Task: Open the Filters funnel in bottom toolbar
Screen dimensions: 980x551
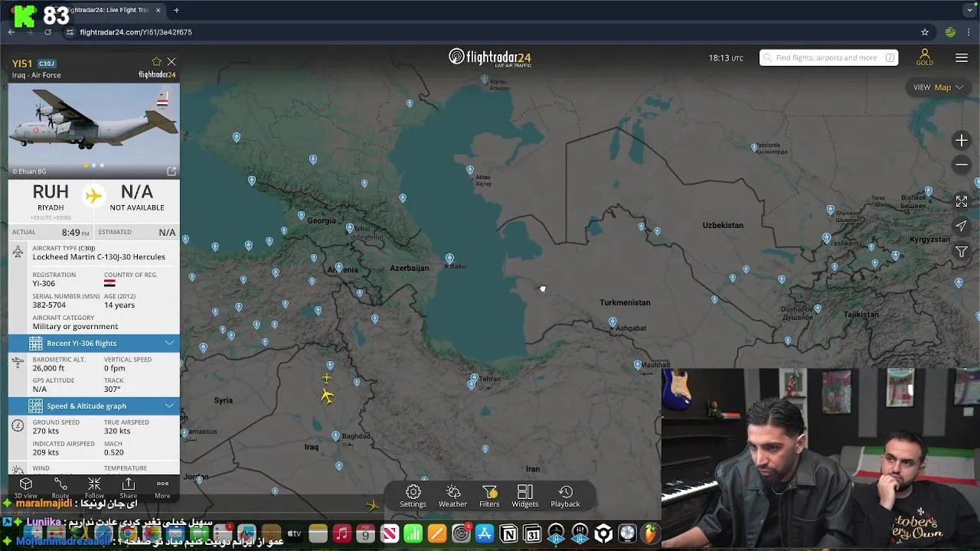Action: pyautogui.click(x=489, y=496)
